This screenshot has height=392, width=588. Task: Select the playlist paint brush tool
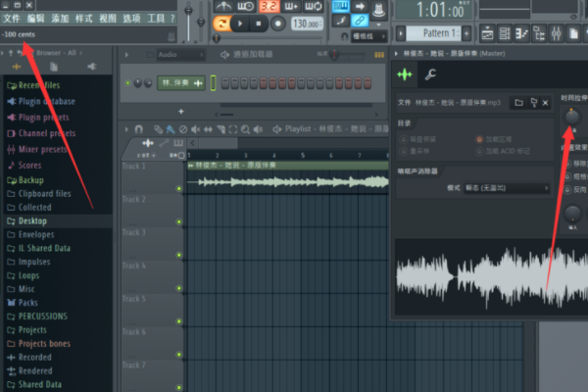(171, 129)
